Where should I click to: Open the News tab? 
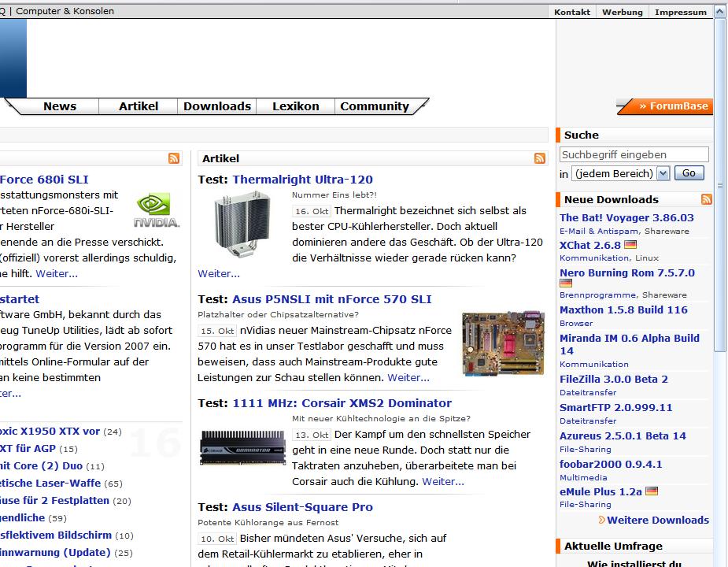60,106
